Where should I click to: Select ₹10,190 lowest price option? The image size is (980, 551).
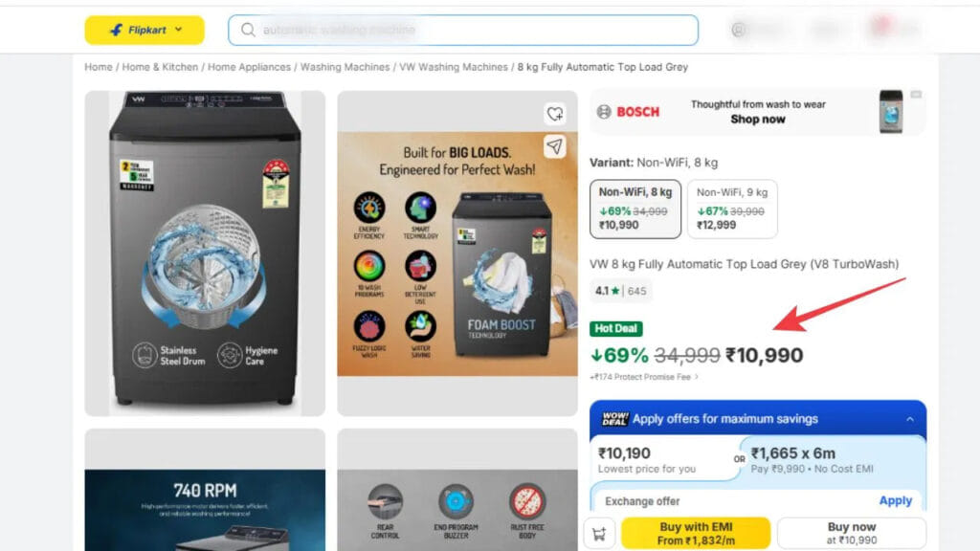pos(662,460)
